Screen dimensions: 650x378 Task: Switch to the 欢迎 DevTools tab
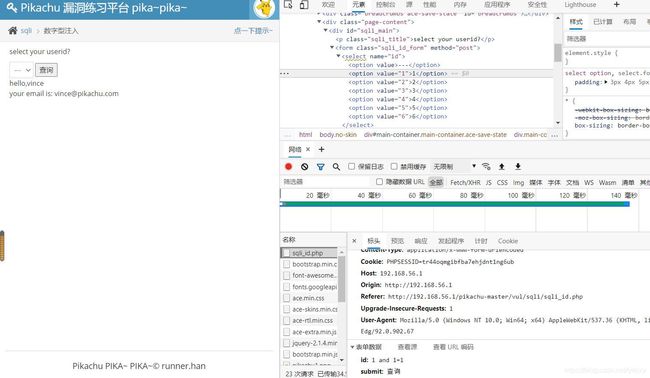[328, 5]
